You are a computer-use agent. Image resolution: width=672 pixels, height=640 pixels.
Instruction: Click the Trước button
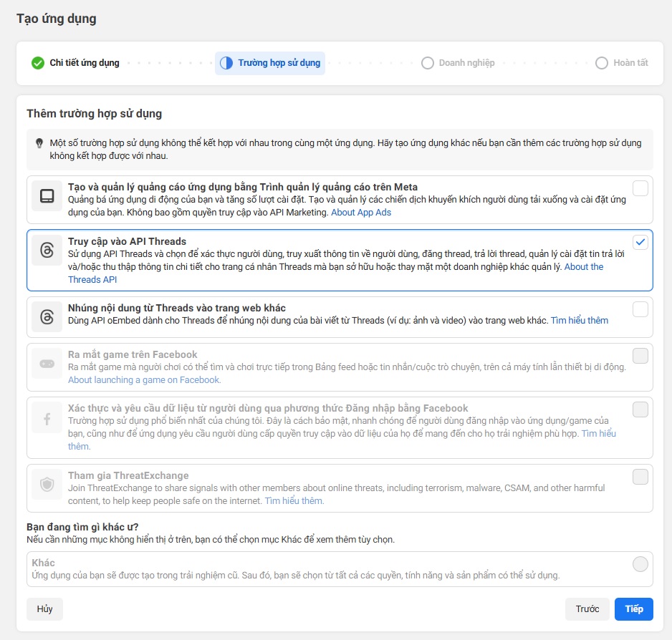tap(587, 609)
